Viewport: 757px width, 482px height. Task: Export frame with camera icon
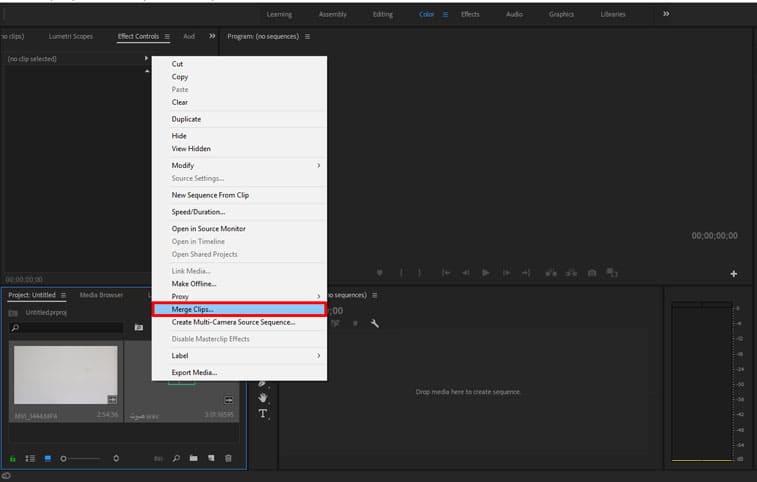click(x=592, y=273)
